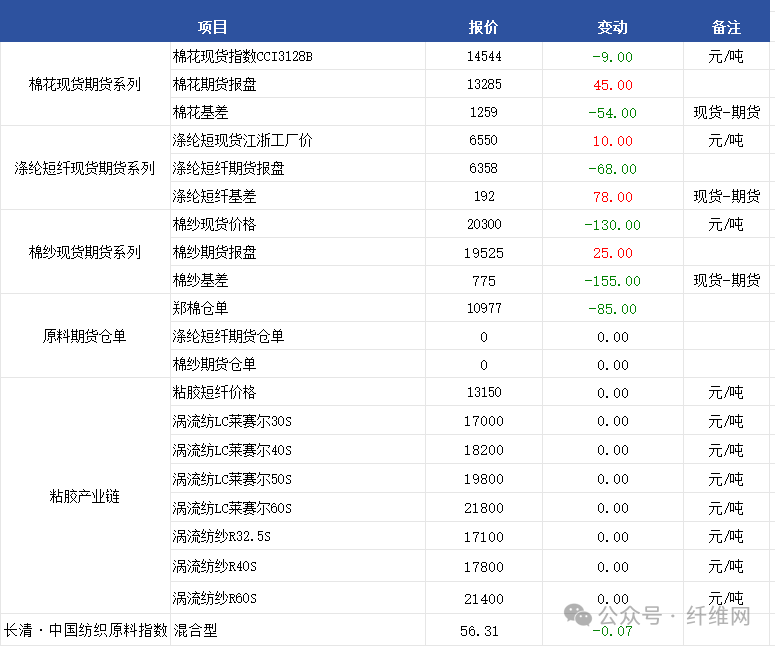Viewport: 775px width, 646px height.
Task: Select the 涡流纺纱R32.5S row label
Action: pyautogui.click(x=222, y=537)
